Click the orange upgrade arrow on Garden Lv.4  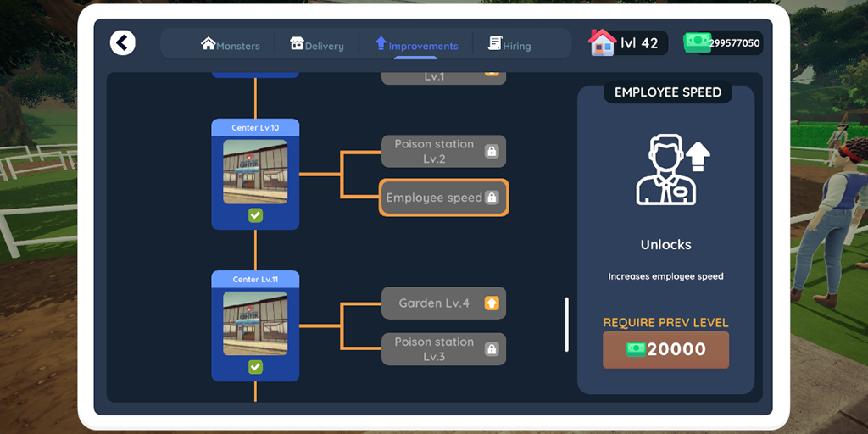point(492,303)
